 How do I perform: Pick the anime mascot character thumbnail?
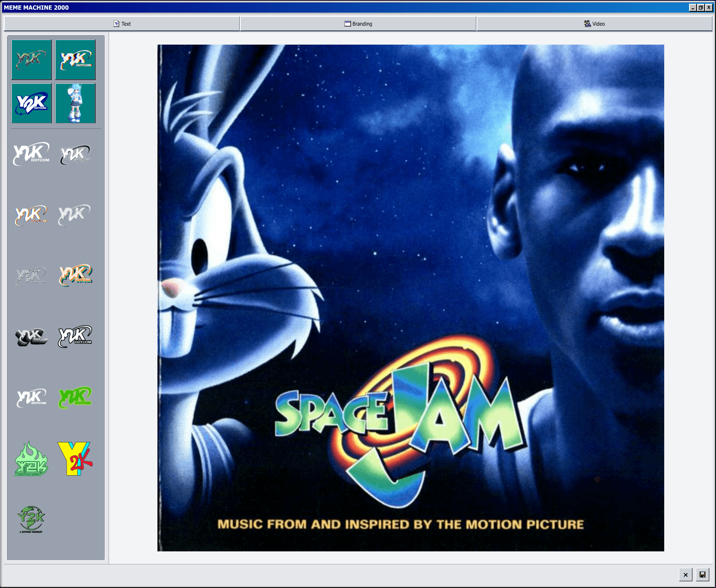pyautogui.click(x=75, y=103)
